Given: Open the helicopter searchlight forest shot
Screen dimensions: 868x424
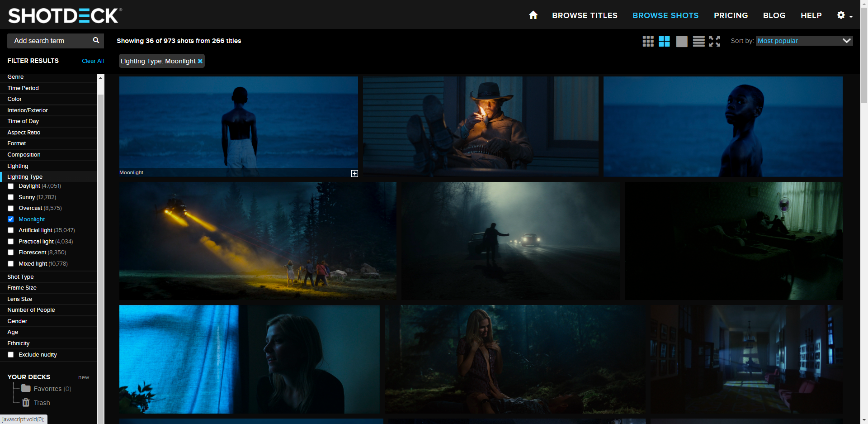Looking at the screenshot, I should click(258, 241).
